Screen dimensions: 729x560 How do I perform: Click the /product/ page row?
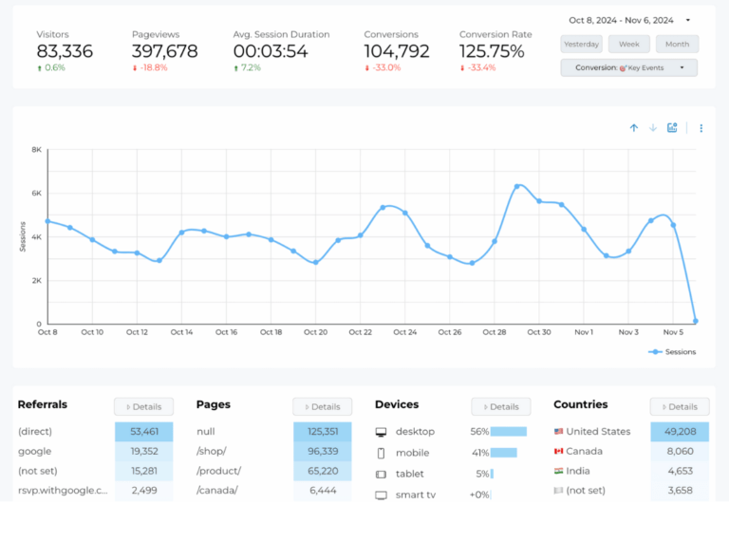click(x=273, y=471)
